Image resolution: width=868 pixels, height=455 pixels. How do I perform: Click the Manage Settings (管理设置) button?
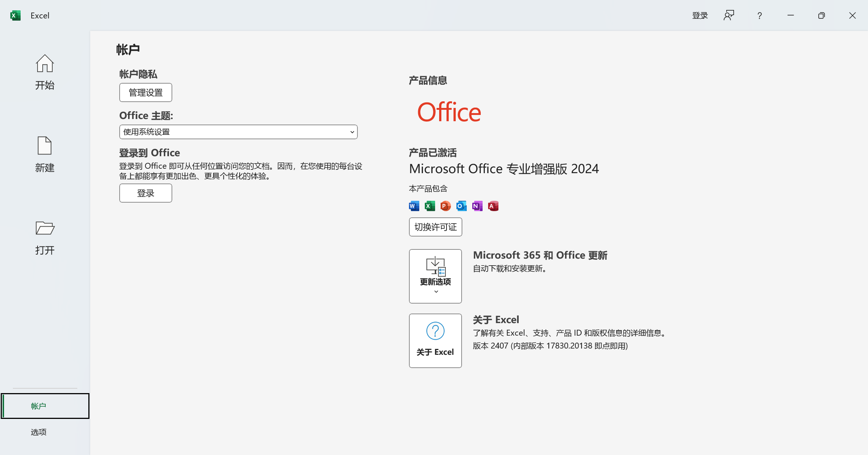(145, 92)
